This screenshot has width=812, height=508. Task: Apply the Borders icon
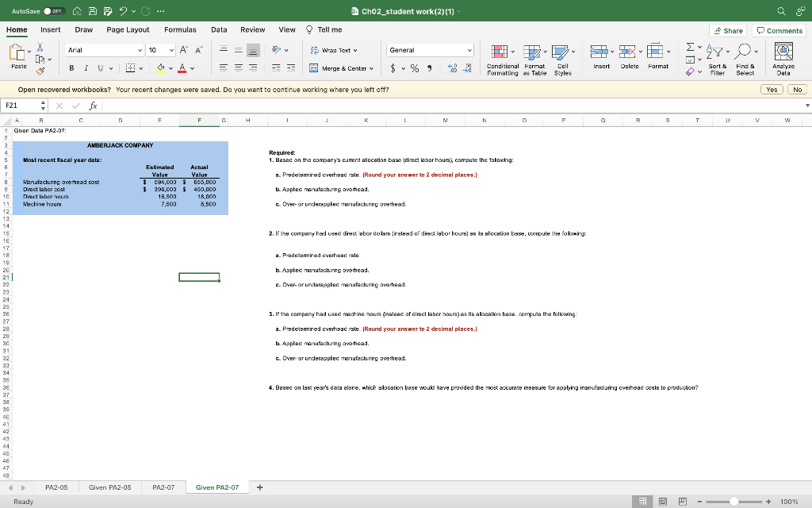pyautogui.click(x=131, y=68)
